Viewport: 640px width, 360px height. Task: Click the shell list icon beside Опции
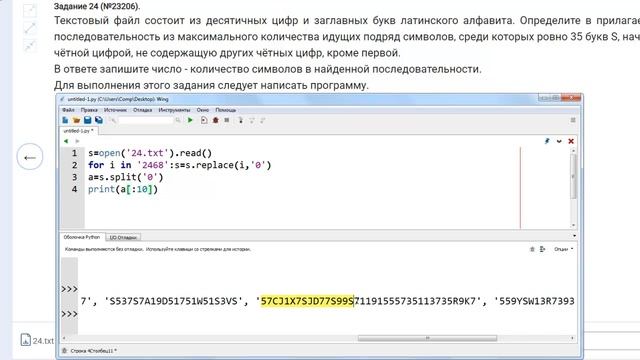coord(542,249)
